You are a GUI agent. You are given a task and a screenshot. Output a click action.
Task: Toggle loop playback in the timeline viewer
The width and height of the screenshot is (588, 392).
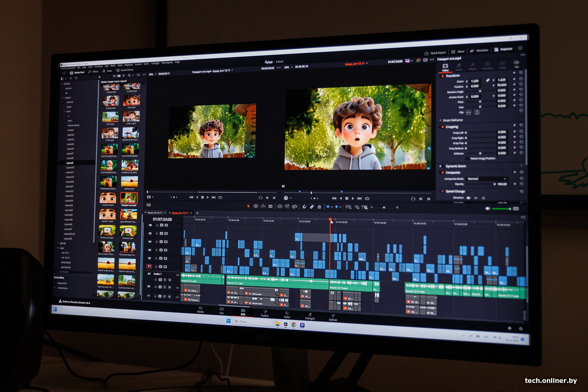[367, 198]
